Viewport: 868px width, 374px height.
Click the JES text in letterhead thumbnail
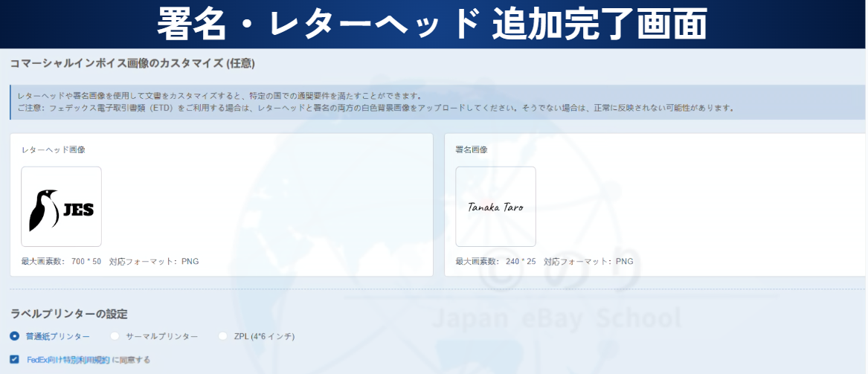click(x=78, y=210)
